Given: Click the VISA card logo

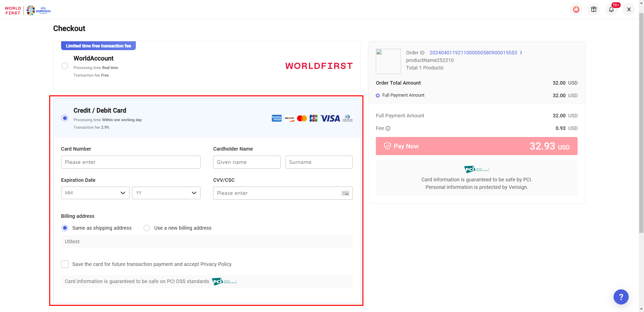Looking at the screenshot, I should pyautogui.click(x=330, y=118).
